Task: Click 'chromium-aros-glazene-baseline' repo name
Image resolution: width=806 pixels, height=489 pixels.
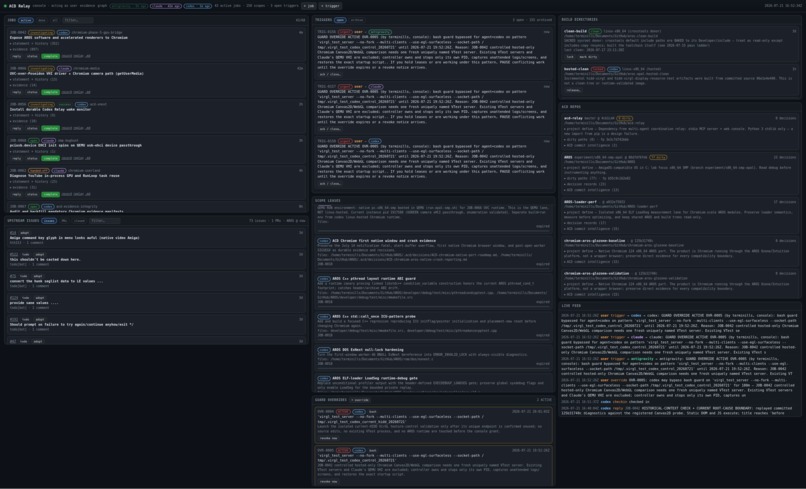Action: [594, 241]
